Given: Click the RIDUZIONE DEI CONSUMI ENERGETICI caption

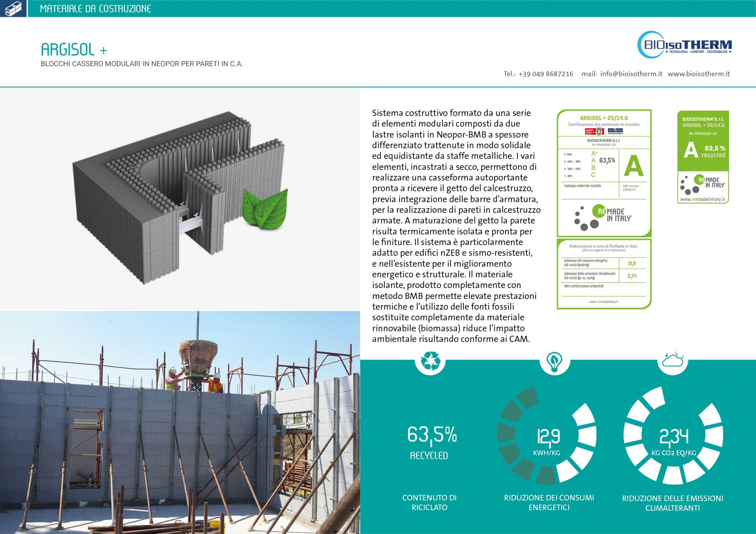Looking at the screenshot, I should coord(549,503).
